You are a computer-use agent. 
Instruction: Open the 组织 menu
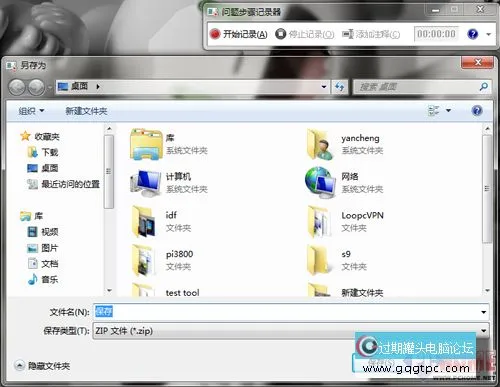pos(31,111)
